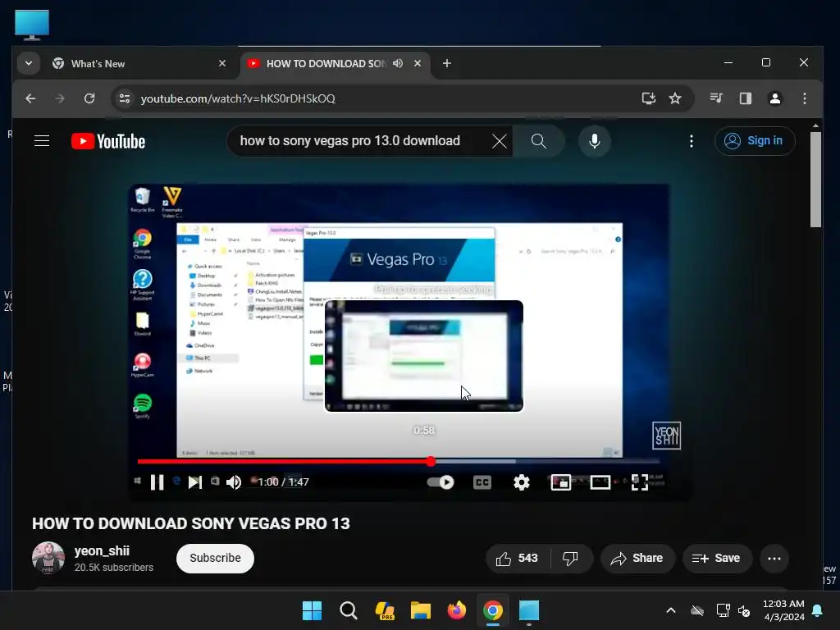Show hidden system tray icons
The image size is (840, 630).
click(x=670, y=610)
